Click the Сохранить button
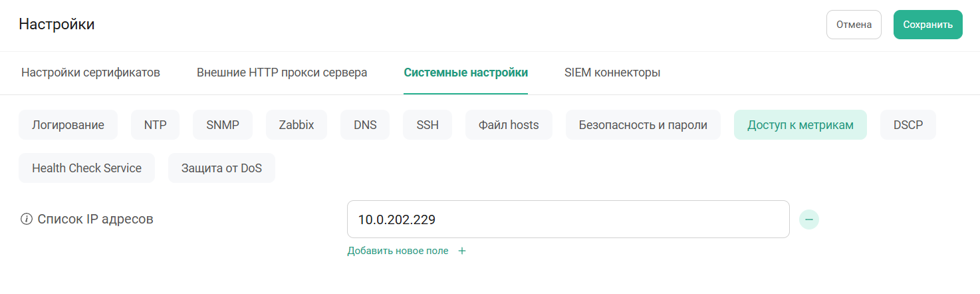Viewport: 980px width, 294px height. coord(927,25)
